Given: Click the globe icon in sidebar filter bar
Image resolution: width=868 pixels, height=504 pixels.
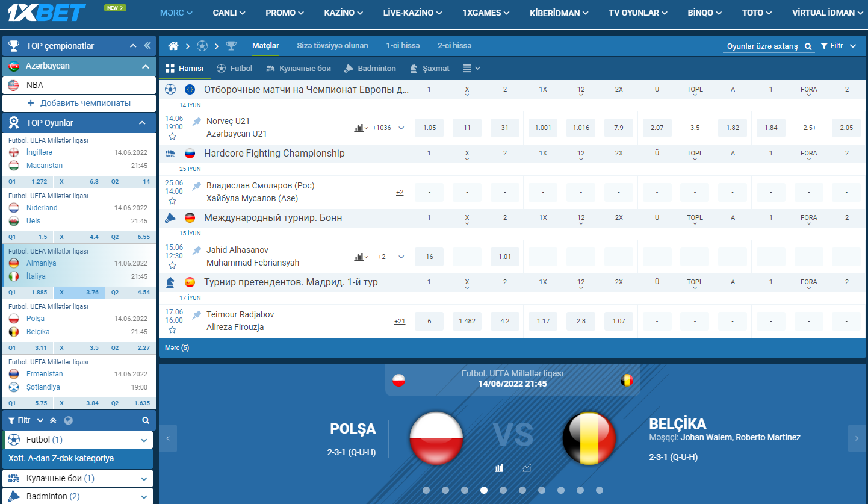Looking at the screenshot, I should pos(69,420).
